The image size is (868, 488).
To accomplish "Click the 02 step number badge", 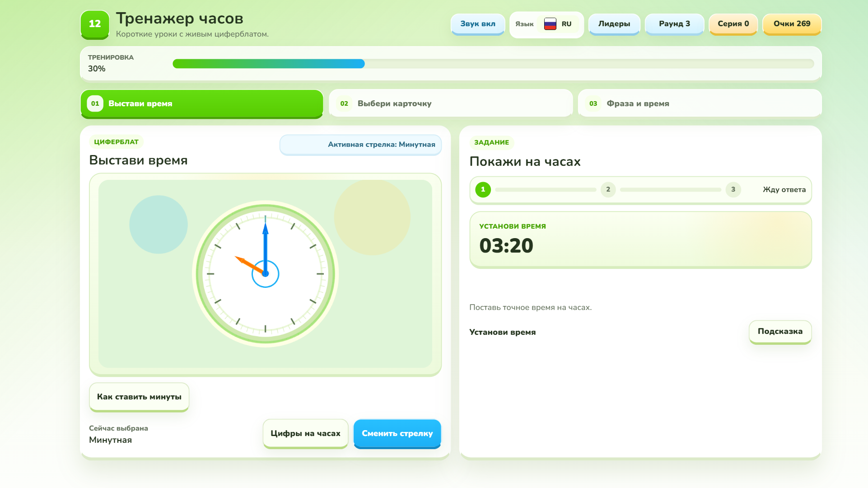I will (344, 103).
